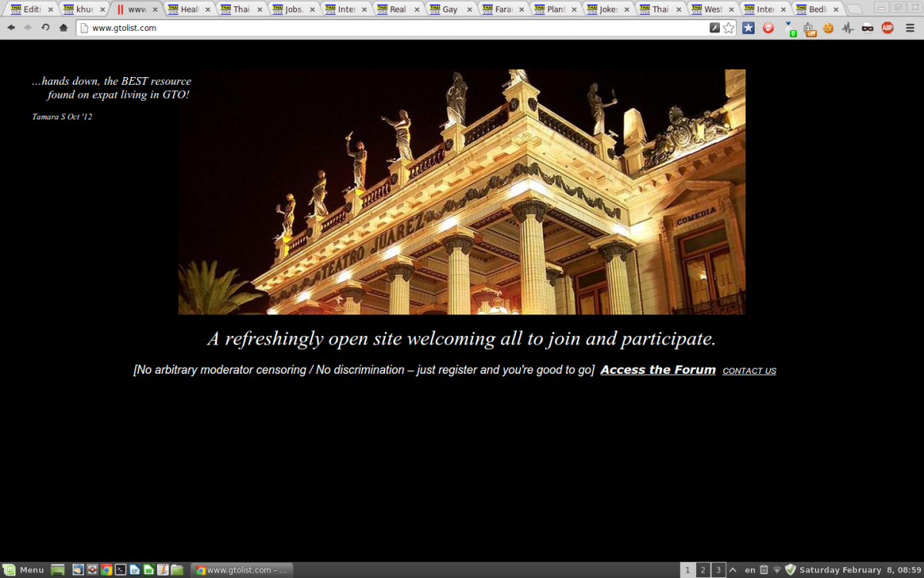Click the show desktop icon in panel
This screenshot has height=578, width=924.
58,570
